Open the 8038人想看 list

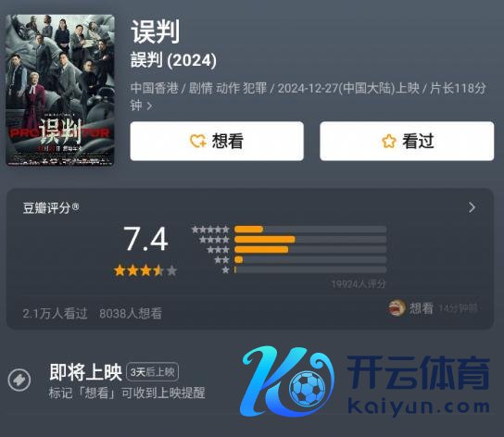coord(131,313)
